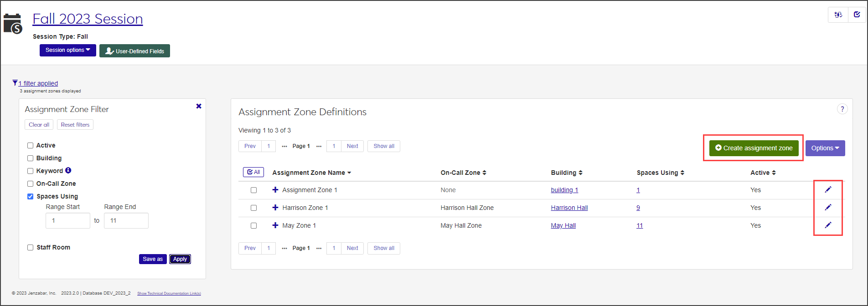868x306 pixels.
Task: Select the Harrison Zone 1 row checkbox
Action: pos(254,208)
